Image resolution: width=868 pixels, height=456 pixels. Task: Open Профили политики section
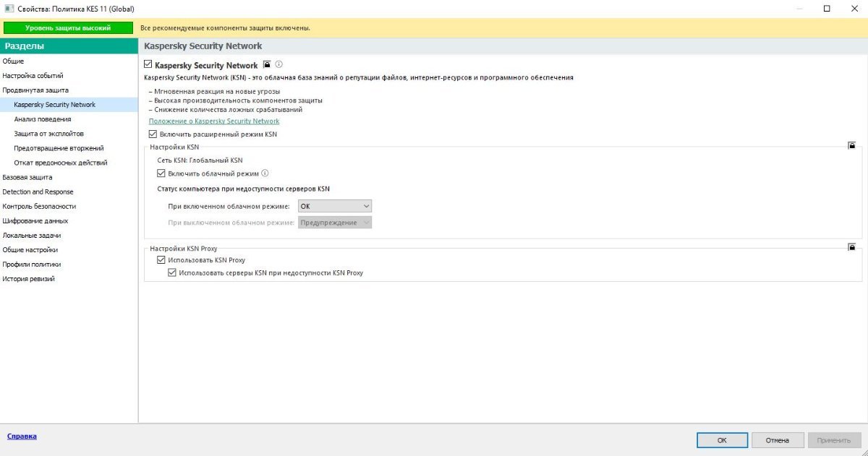(32, 264)
